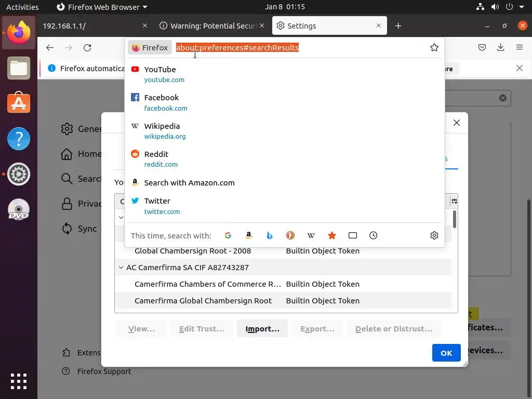Open the Firefox Web Browser app menu

(102, 7)
